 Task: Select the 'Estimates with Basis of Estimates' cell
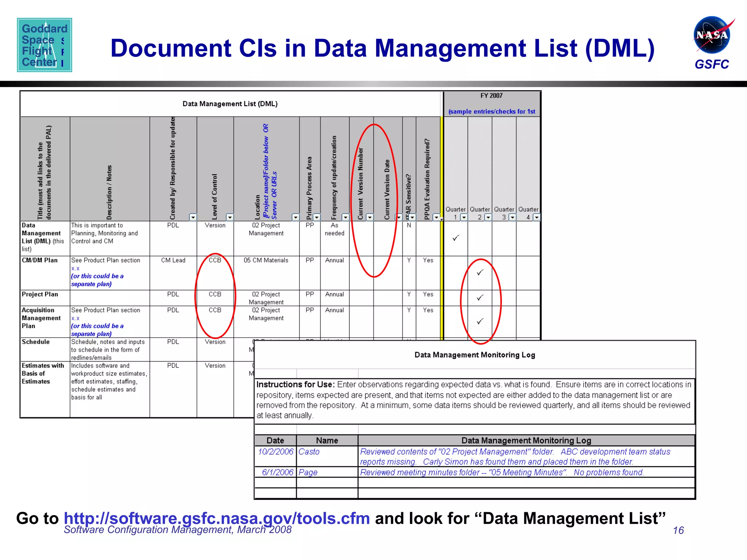(x=45, y=389)
